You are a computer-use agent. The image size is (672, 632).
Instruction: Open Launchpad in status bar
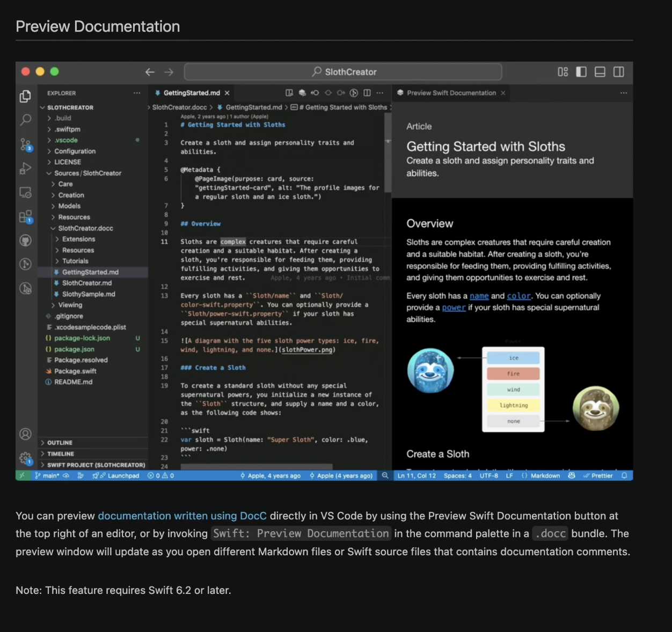(115, 475)
